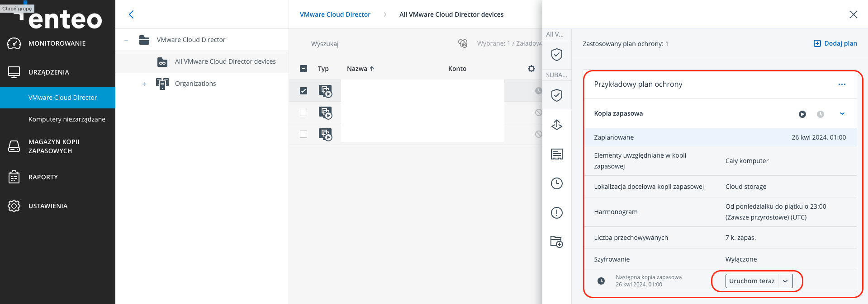The height and width of the screenshot is (304, 868).
Task: Expand the Organizations tree node
Action: tap(144, 84)
